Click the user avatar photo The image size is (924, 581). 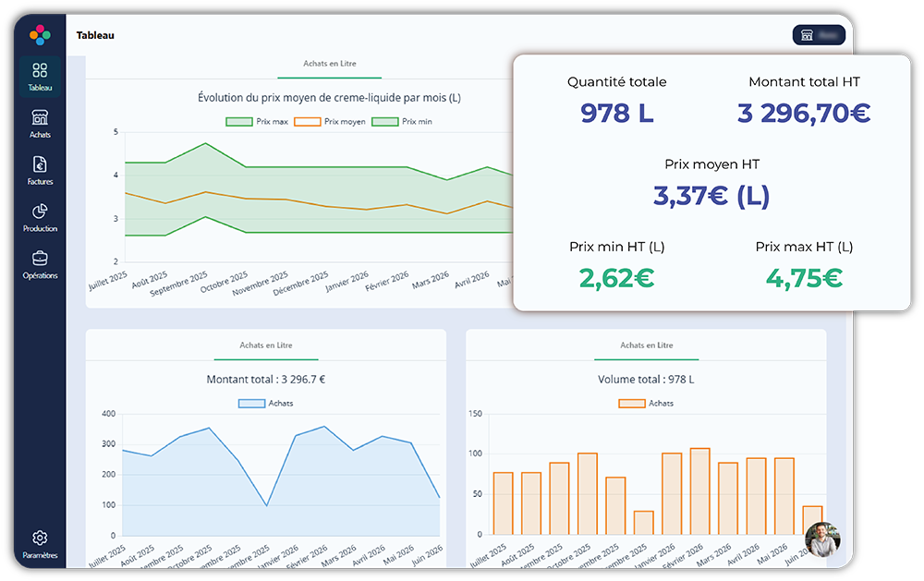coord(822,539)
